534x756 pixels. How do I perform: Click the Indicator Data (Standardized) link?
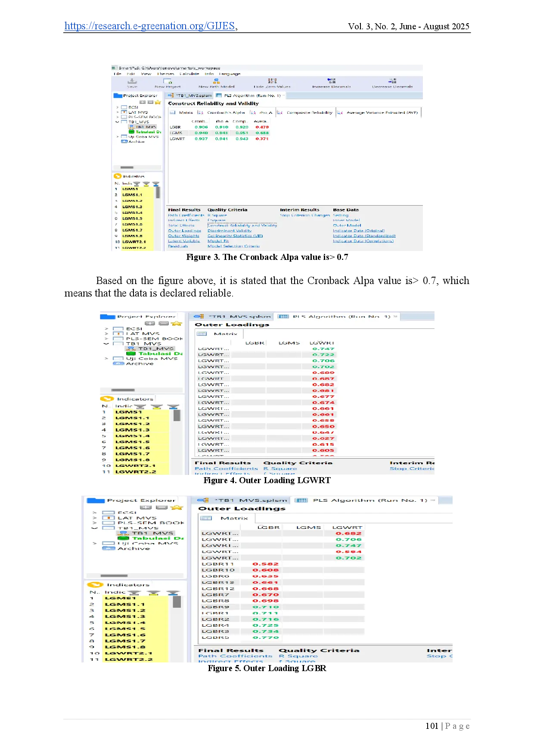tap(364, 236)
